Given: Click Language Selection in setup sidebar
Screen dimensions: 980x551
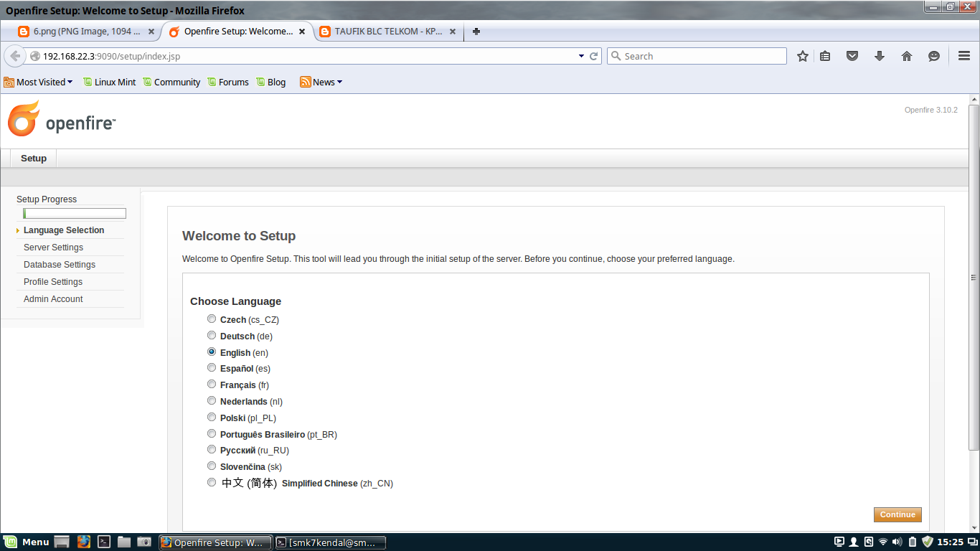Looking at the screenshot, I should (x=64, y=230).
